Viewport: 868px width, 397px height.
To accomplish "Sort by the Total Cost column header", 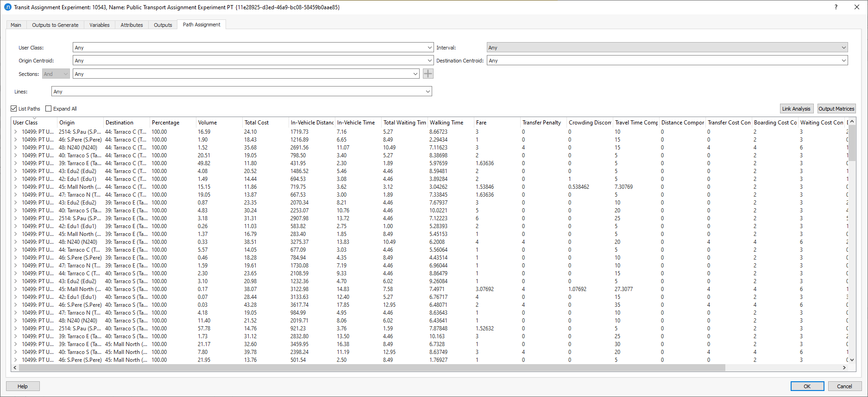I will [266, 123].
